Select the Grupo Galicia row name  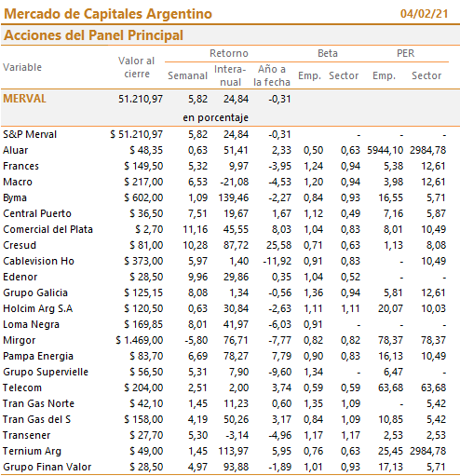(x=35, y=292)
